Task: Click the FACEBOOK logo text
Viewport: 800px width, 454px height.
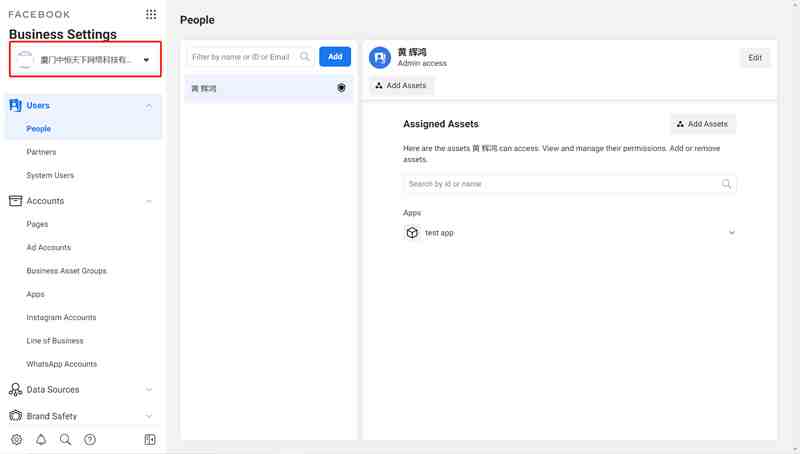Action: 39,14
